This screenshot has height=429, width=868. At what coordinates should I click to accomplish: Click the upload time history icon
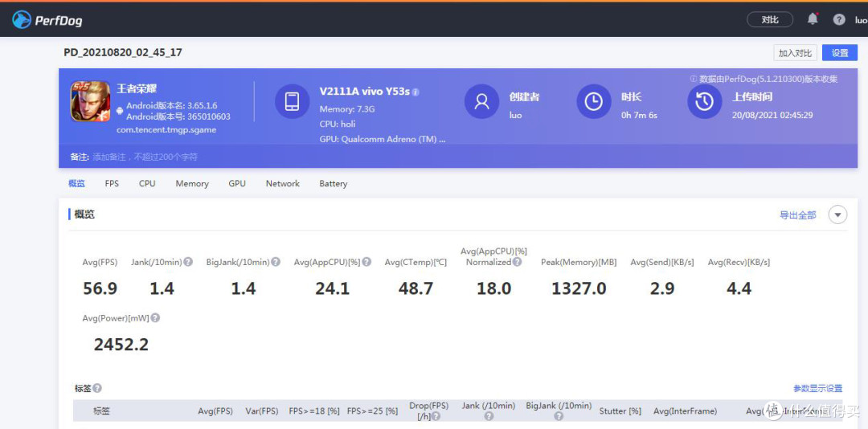click(x=705, y=101)
